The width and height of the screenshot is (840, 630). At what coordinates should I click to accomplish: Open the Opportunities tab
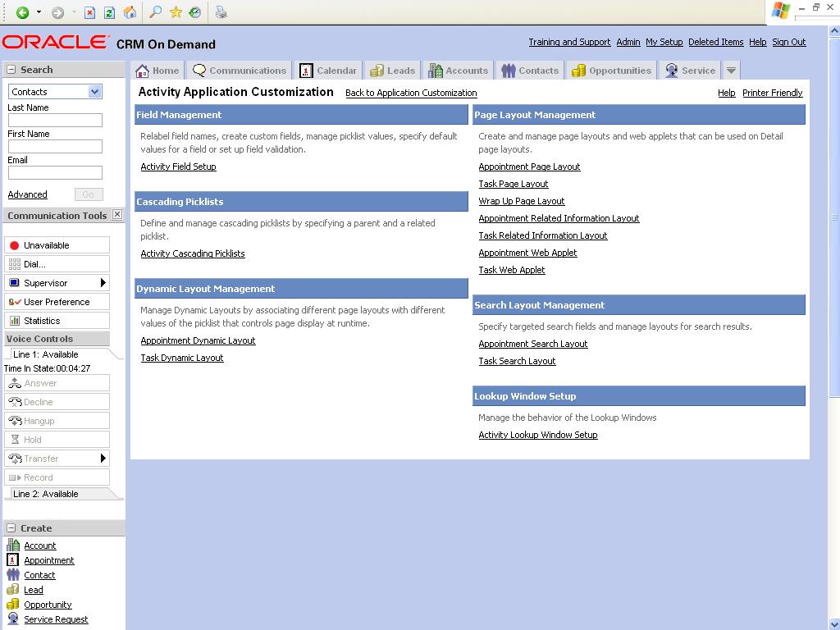pyautogui.click(x=611, y=71)
